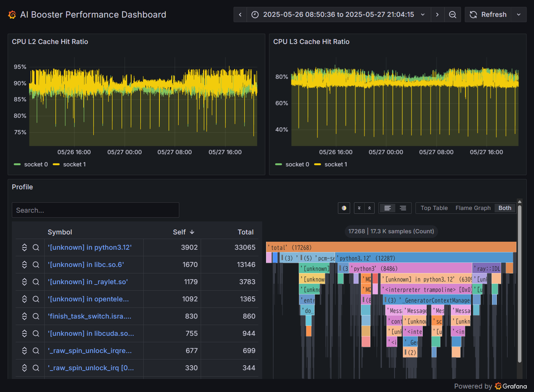Click symbol '[unknown] in python3.12'
Viewport: 534px width, 392px height.
(x=89, y=247)
